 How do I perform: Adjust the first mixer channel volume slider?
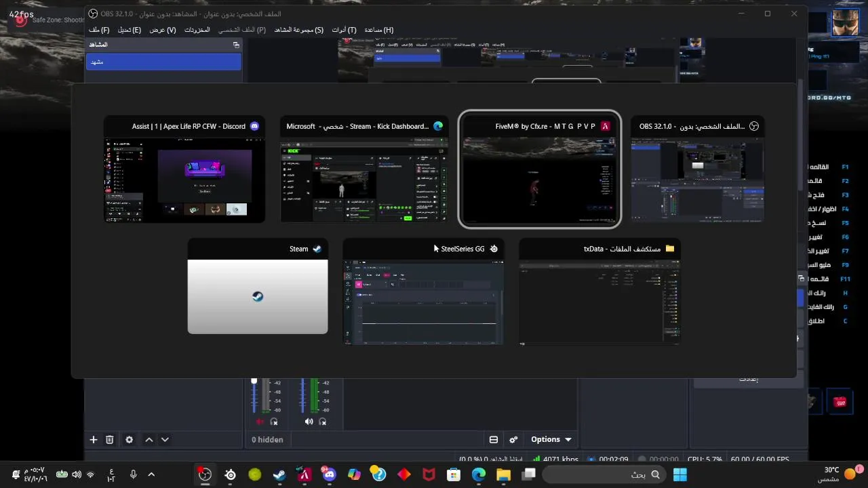254,396
